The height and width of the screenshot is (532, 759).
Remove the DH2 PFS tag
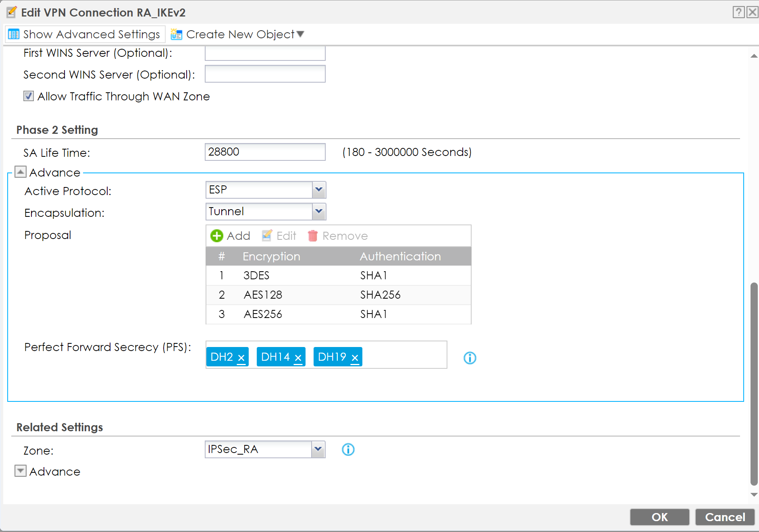241,357
